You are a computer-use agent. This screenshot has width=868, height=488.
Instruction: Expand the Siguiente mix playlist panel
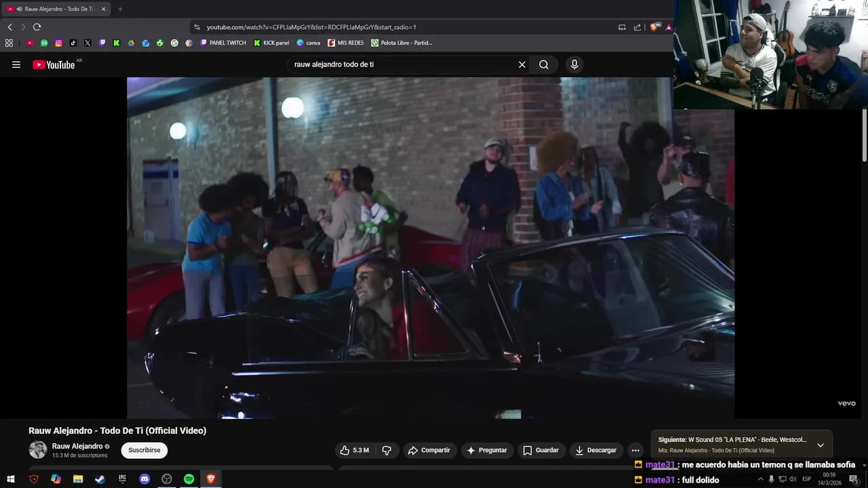(x=820, y=445)
